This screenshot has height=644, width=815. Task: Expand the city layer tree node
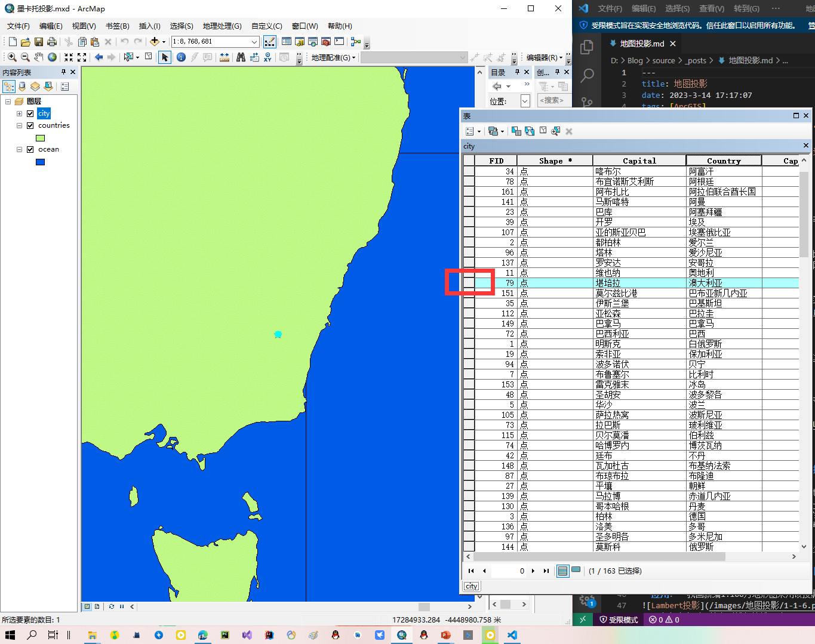pos(19,113)
